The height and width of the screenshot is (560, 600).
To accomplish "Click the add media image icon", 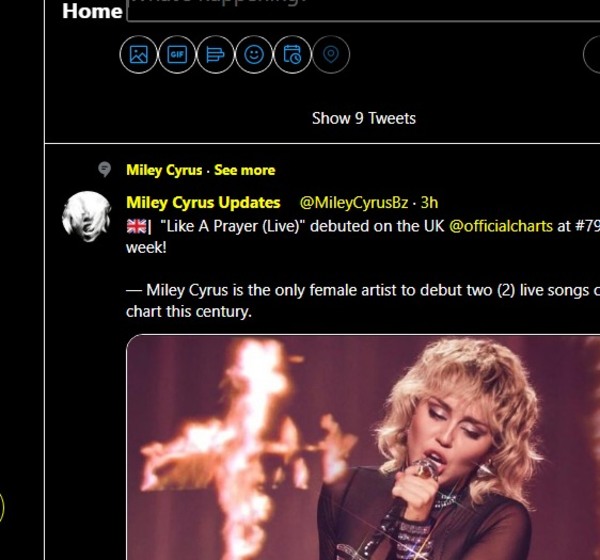I will click(x=138, y=55).
